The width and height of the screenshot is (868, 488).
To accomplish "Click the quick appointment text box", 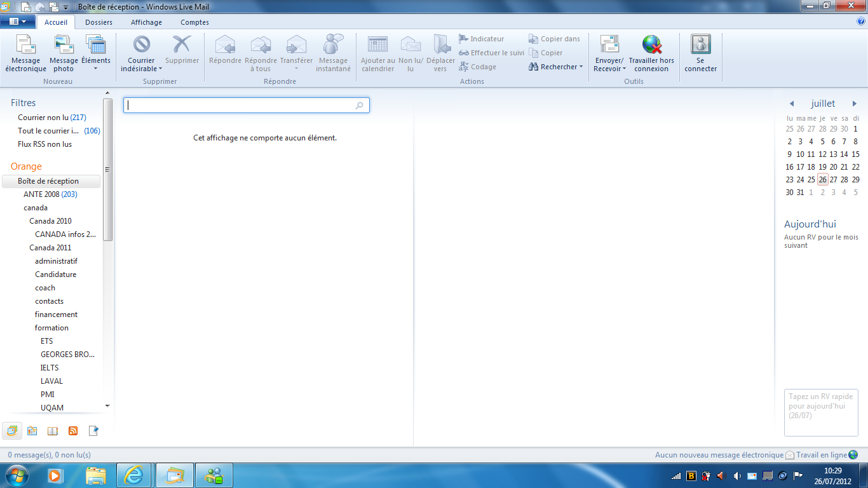I will point(821,413).
